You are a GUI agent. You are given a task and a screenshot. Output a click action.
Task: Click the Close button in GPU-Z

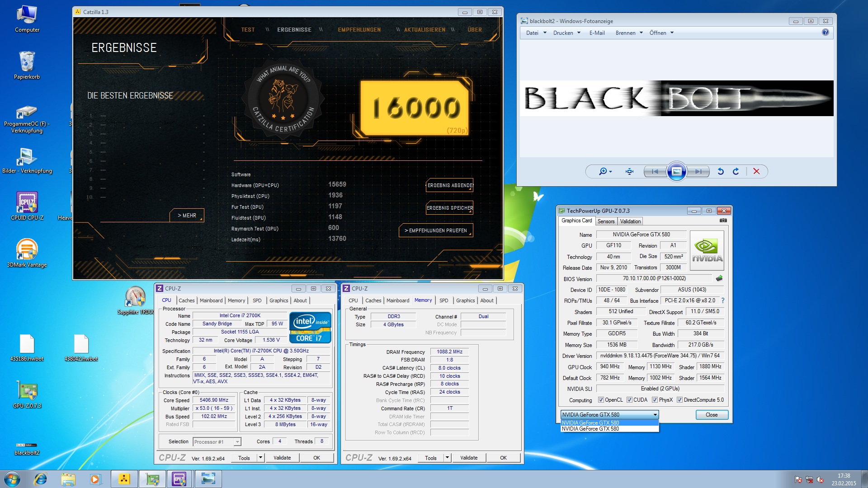click(712, 415)
